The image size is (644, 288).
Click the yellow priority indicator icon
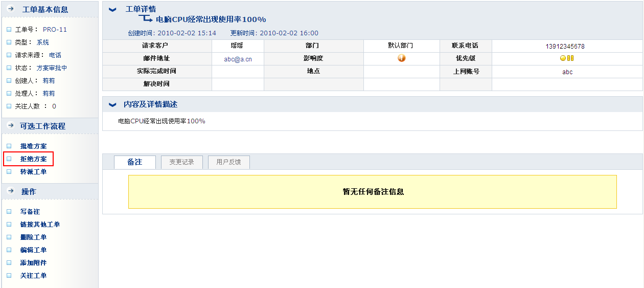point(566,58)
